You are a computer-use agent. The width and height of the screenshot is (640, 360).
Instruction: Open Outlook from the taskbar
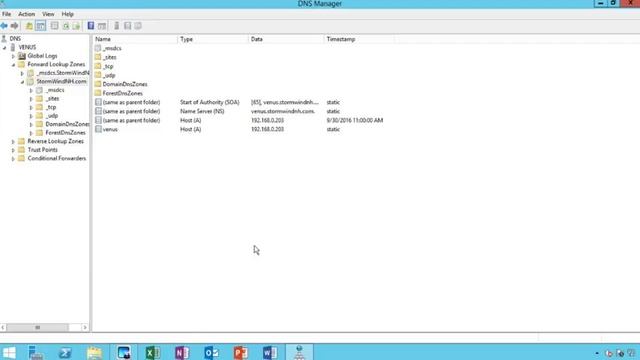(x=211, y=352)
